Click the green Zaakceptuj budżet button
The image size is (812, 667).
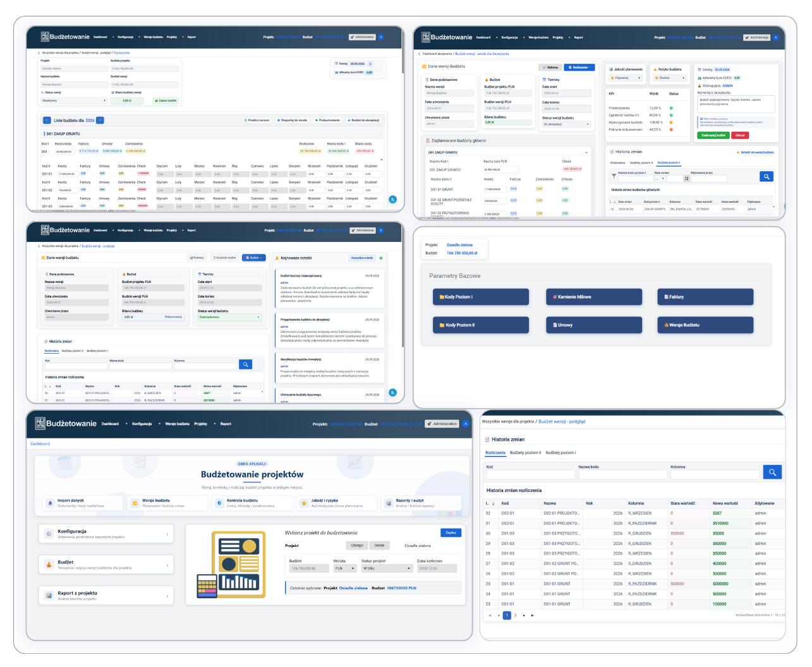click(x=713, y=135)
